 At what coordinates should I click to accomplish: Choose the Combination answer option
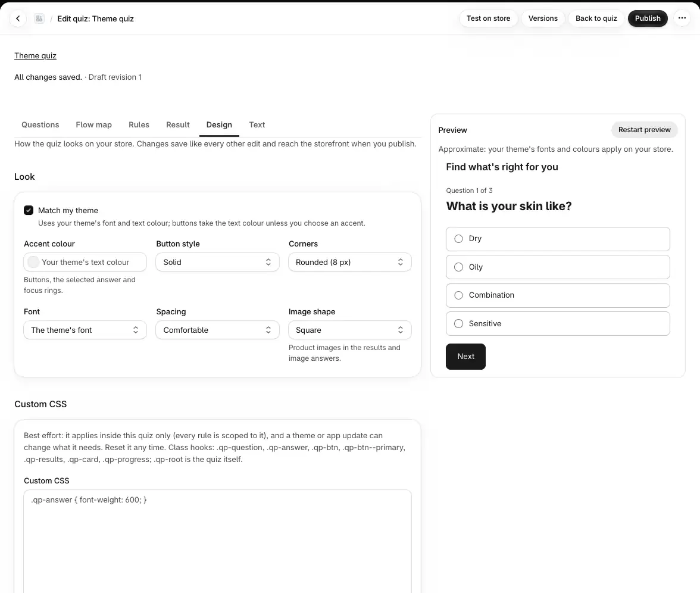[558, 295]
